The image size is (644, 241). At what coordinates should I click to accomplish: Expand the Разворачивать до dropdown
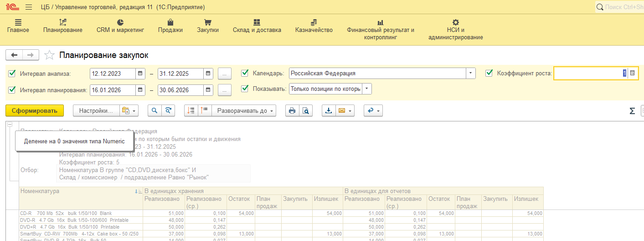[246, 110]
